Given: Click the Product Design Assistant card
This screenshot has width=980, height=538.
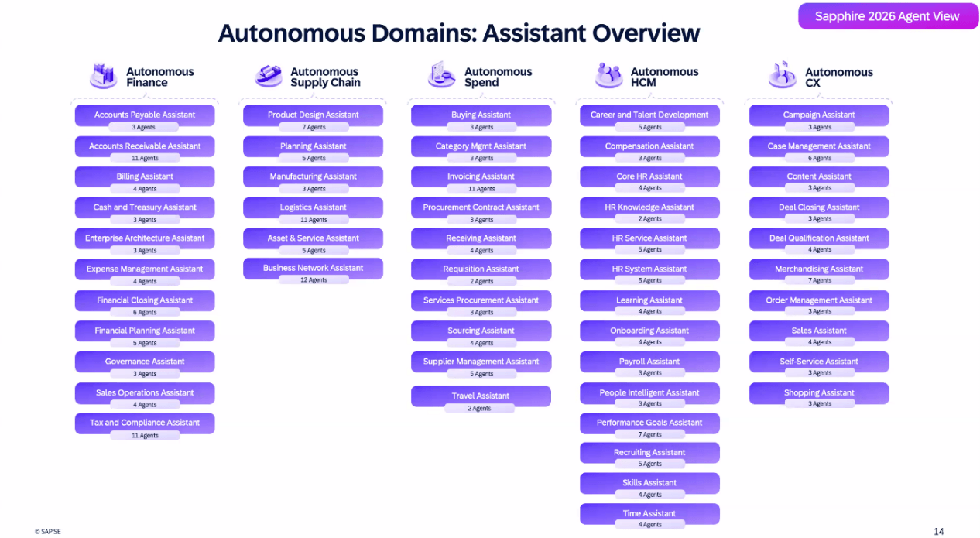Looking at the screenshot, I should click(313, 115).
